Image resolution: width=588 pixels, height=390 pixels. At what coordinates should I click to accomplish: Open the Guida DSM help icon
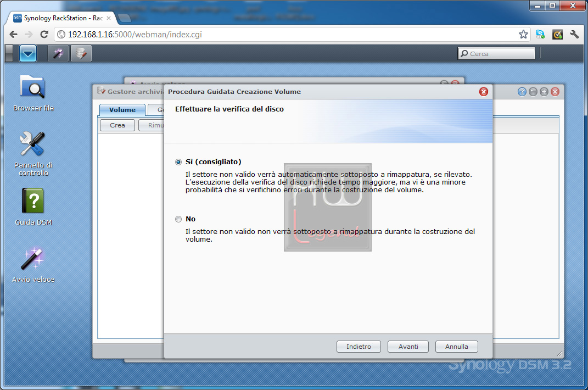coord(33,207)
